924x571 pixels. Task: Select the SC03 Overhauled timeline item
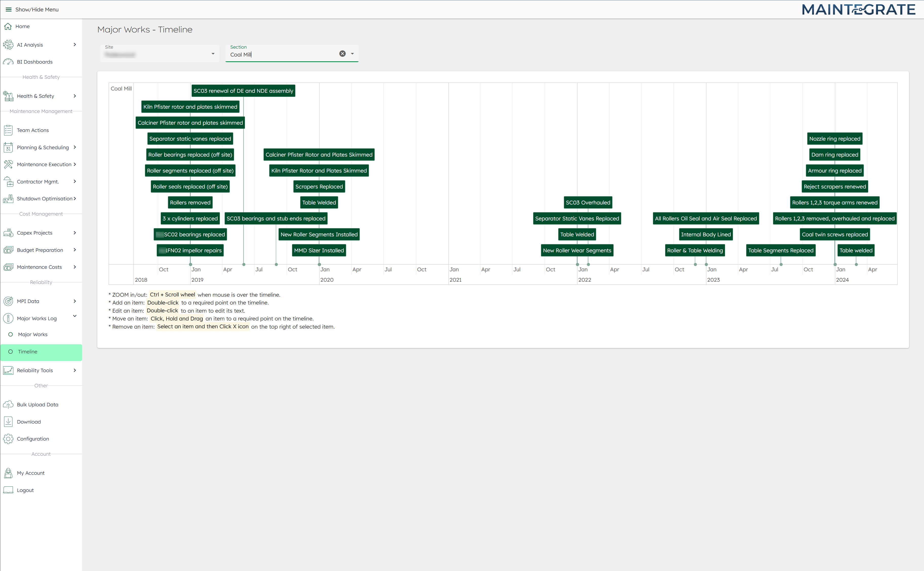click(x=588, y=202)
